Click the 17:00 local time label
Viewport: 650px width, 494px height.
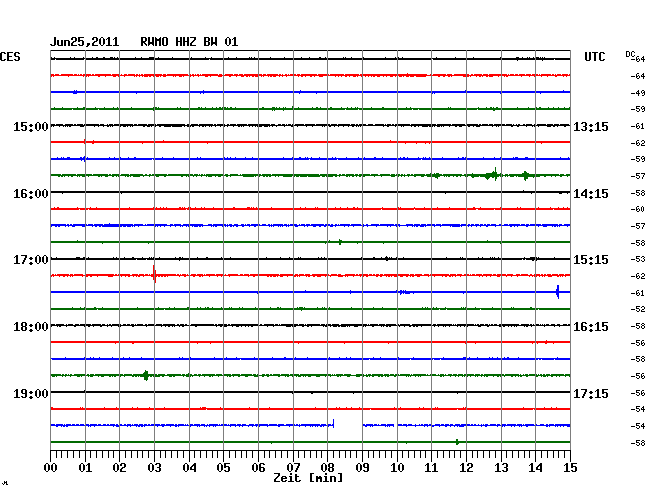click(31, 260)
